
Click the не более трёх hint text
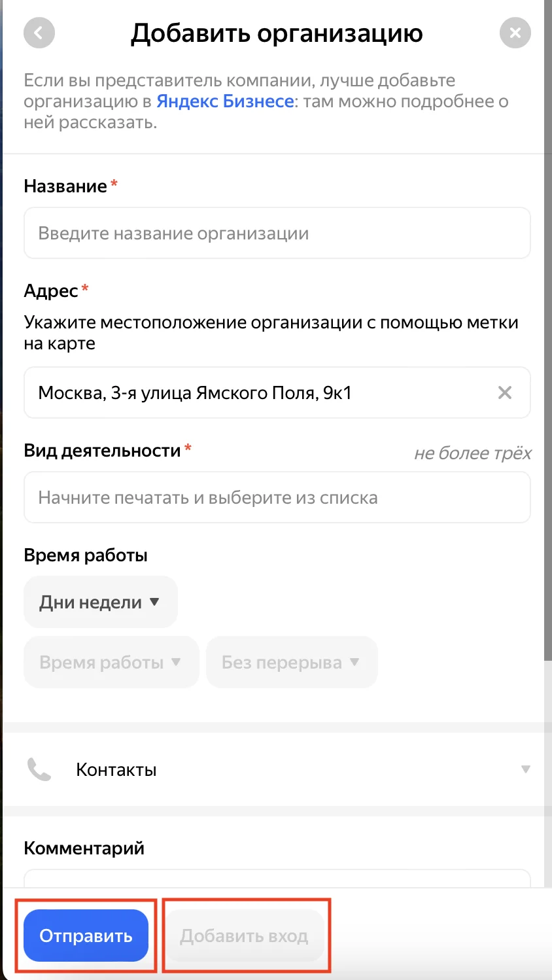click(x=472, y=453)
